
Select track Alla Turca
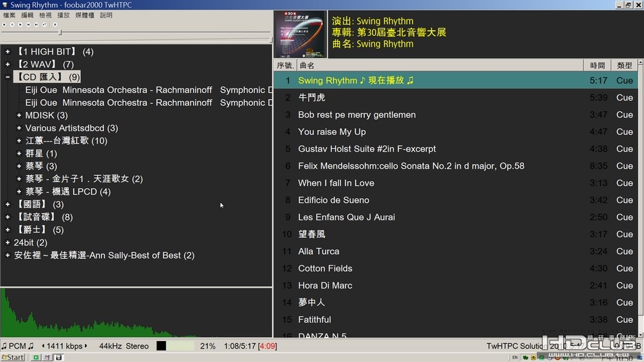pyautogui.click(x=456, y=251)
